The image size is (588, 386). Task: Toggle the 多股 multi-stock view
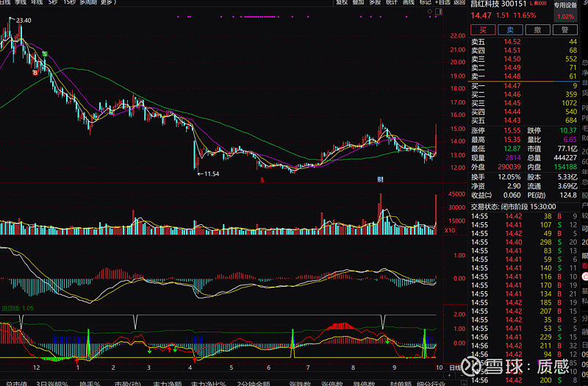375,2
